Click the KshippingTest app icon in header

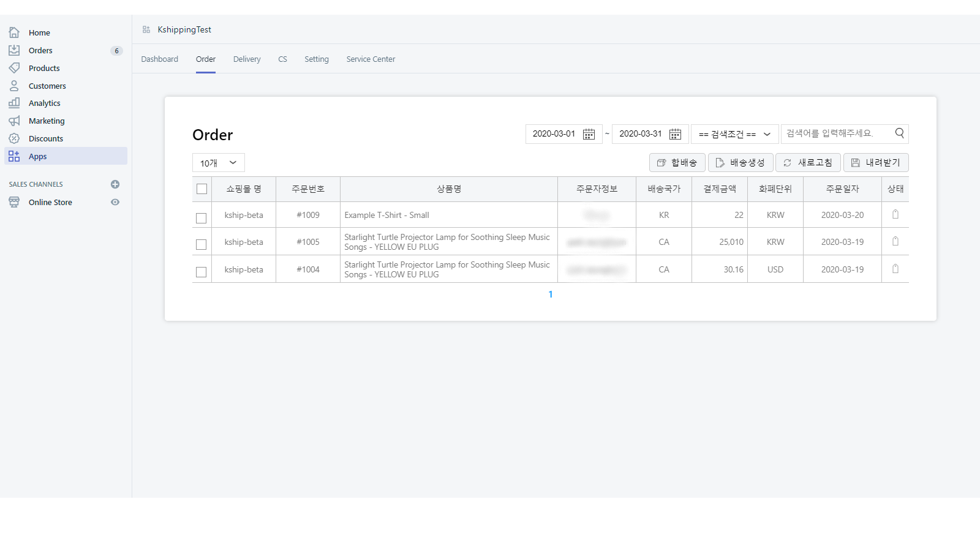pyautogui.click(x=146, y=29)
